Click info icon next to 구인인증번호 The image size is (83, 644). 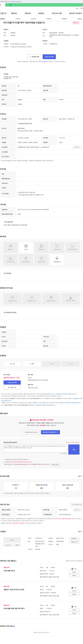tap(51, 515)
